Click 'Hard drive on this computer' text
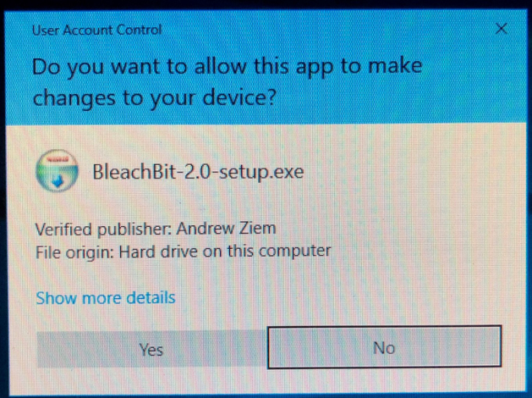Viewport: 532px width, 398px height. point(225,252)
